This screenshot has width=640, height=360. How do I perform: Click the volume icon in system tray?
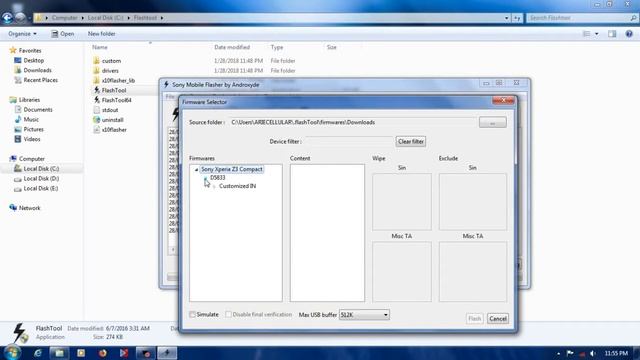click(x=593, y=353)
